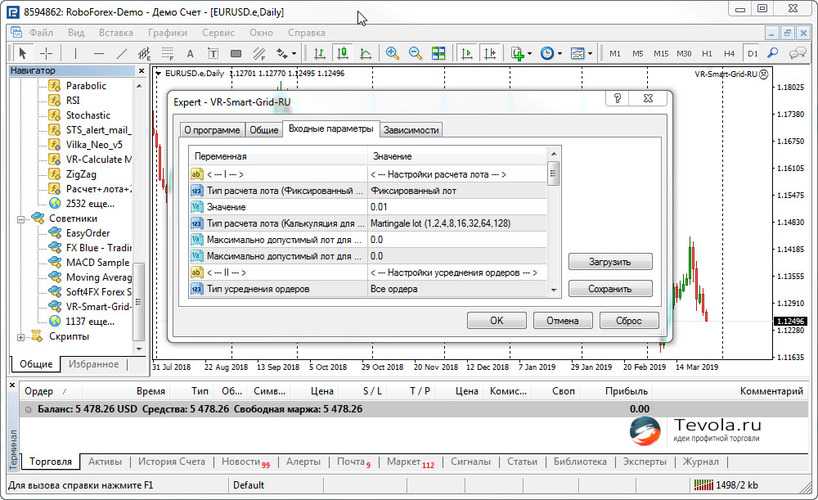Select the crosshair cursor tool
The height and width of the screenshot is (500, 818).
(x=46, y=53)
